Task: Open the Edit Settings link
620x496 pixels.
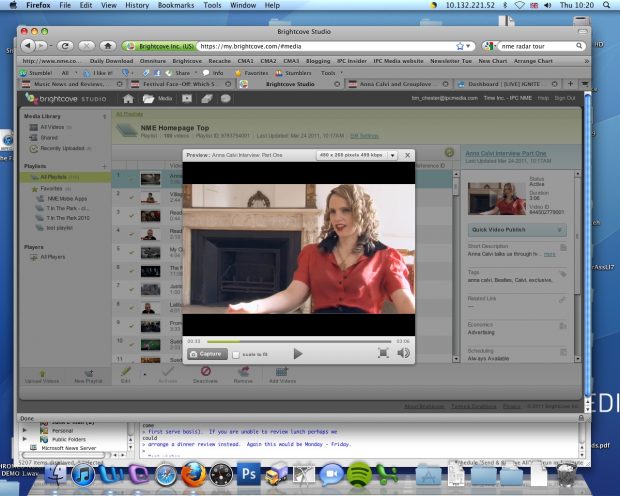Action: (364, 136)
